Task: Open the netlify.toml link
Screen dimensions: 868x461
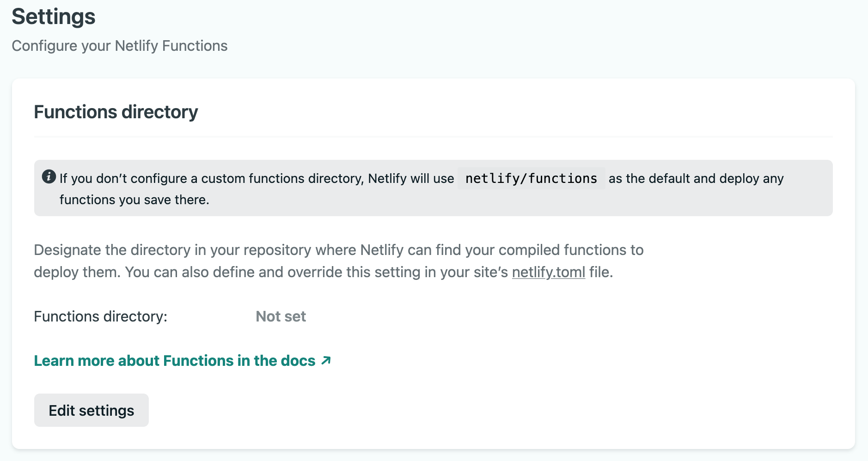Action: (x=548, y=272)
